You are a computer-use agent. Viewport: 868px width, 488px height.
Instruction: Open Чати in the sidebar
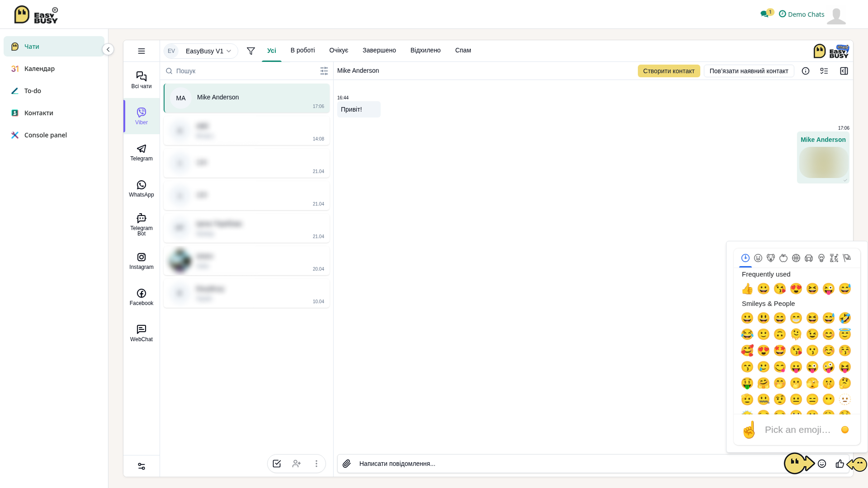coord(54,47)
